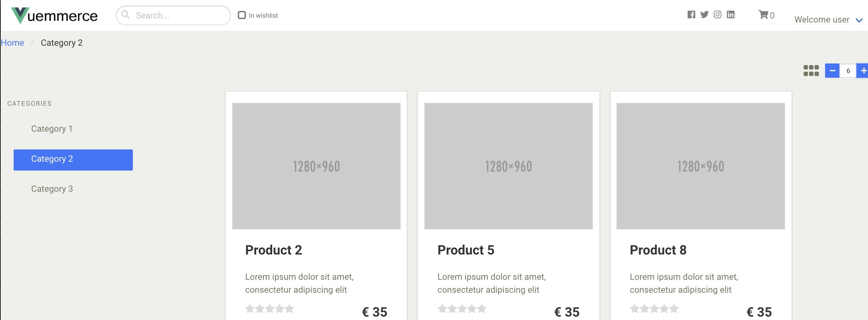The width and height of the screenshot is (868, 320).
Task: Click the grid view layout icon
Action: 811,71
